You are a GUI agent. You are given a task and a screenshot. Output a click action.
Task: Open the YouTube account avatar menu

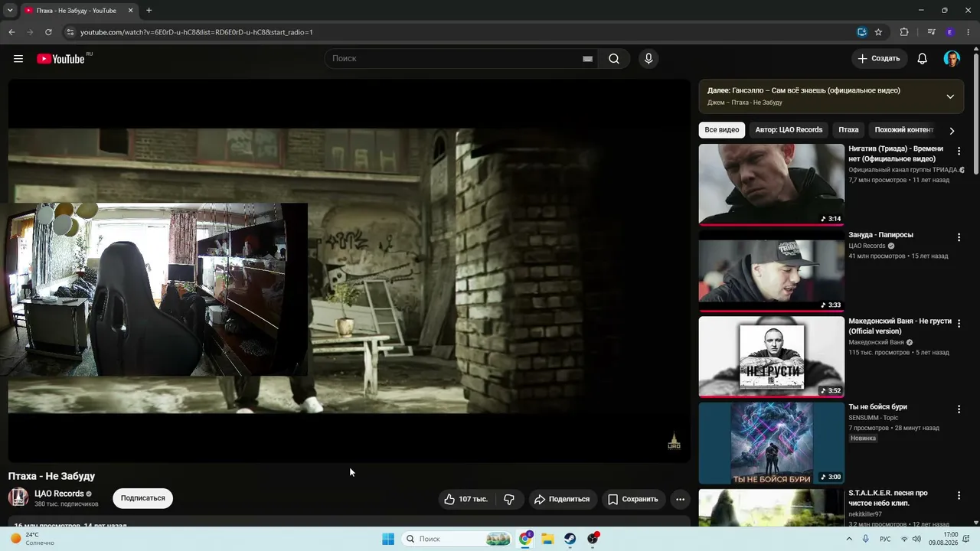pyautogui.click(x=952, y=59)
